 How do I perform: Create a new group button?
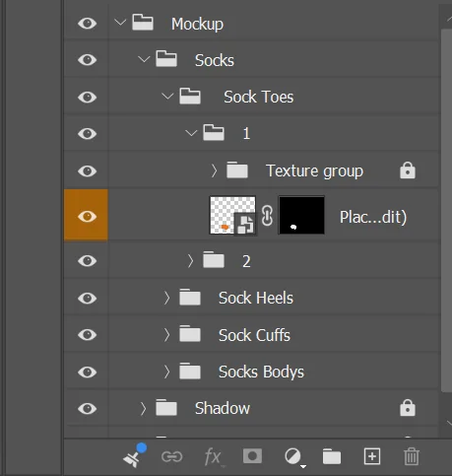(x=332, y=456)
